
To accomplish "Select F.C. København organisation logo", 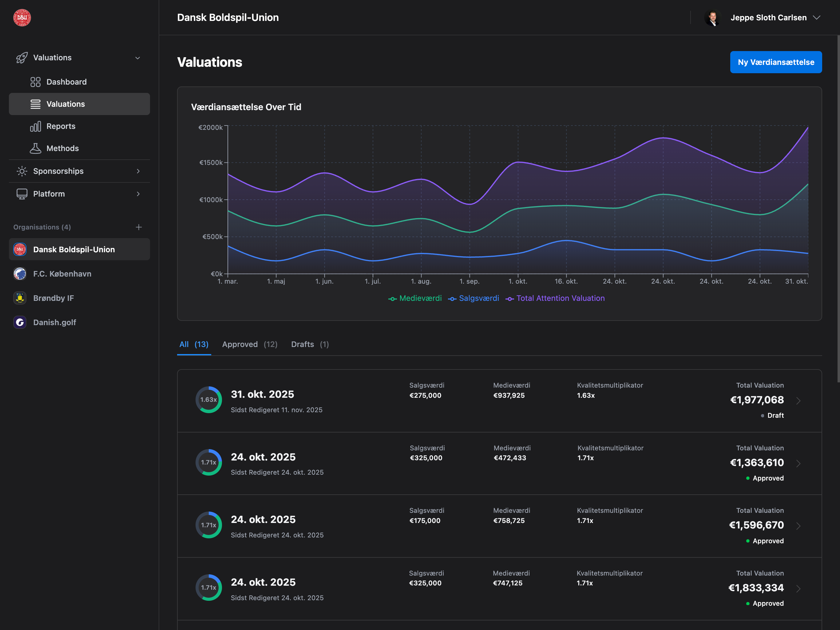I will pos(20,273).
